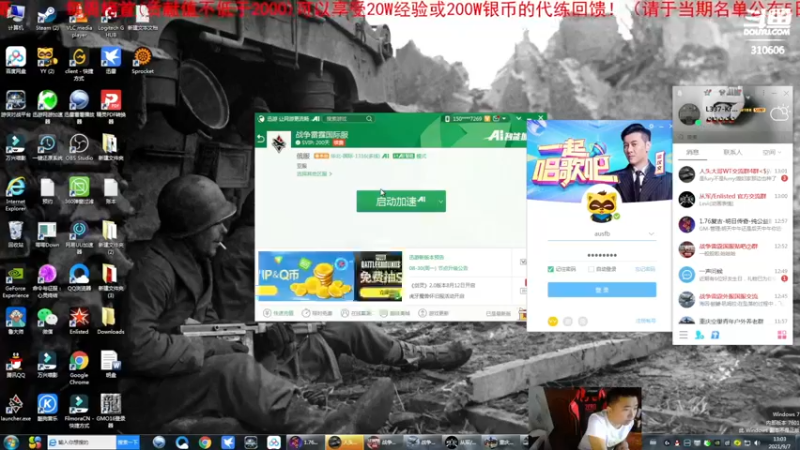The width and height of the screenshot is (800, 450).
Task: Click search field in QQ panel
Action: [732, 137]
